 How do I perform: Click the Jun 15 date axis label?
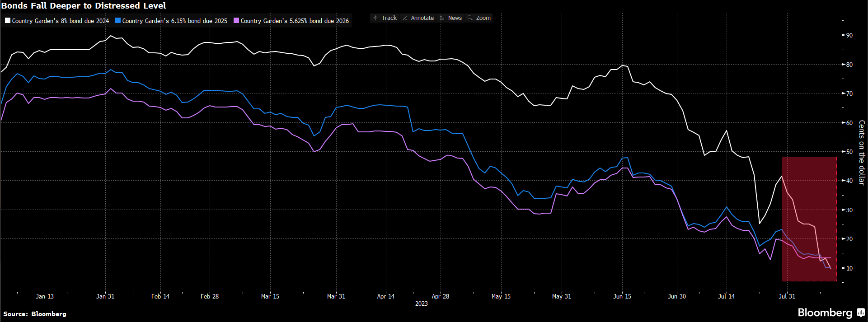622,296
